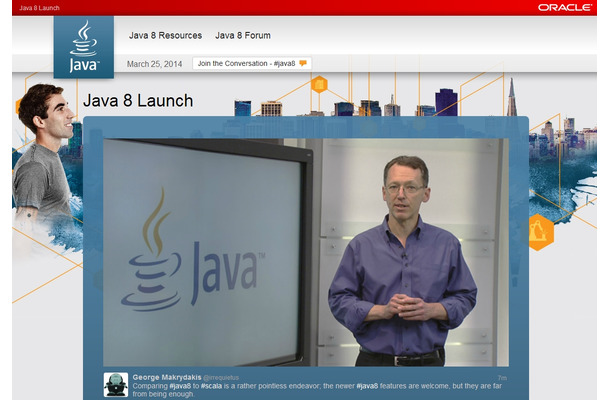Open the Java 8 Resources menu item
Screen dimensions: 610x400
point(165,35)
